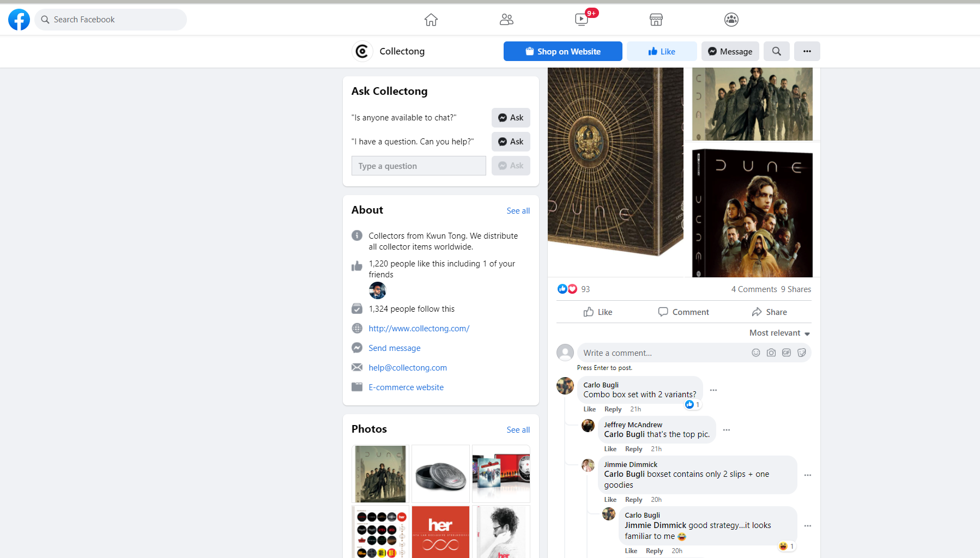View the reaction icons on the post
Viewport: 980px width, 558px height.
click(567, 289)
